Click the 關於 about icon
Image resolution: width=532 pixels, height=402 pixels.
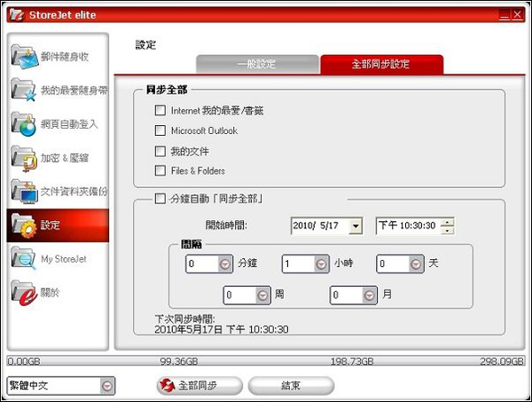(x=25, y=292)
